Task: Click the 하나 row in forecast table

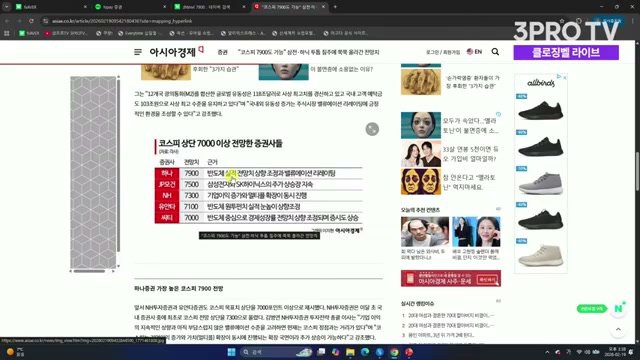Action: pyautogui.click(x=258, y=173)
